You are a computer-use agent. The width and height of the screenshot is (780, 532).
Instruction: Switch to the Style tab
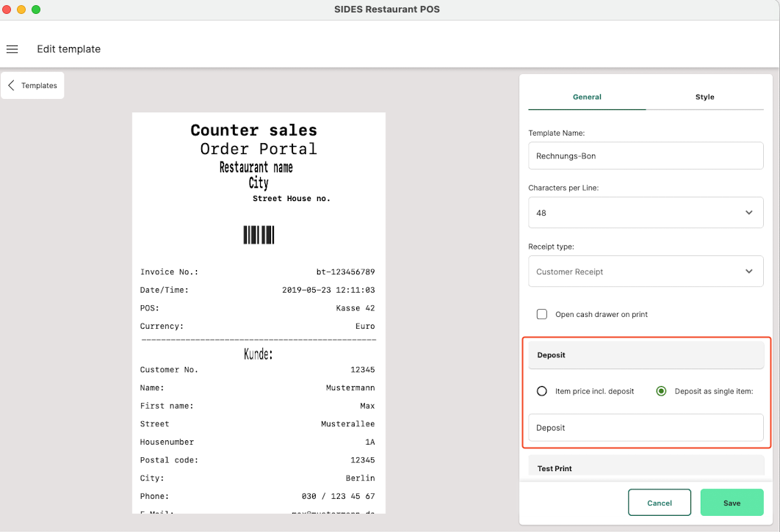tap(704, 97)
